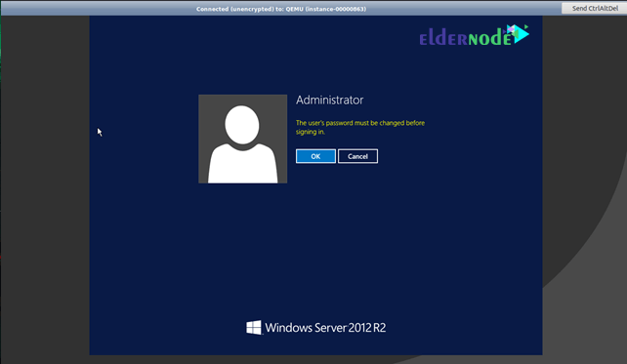Click the Send CtrlAltDel button
The image size is (627, 364).
click(x=594, y=9)
